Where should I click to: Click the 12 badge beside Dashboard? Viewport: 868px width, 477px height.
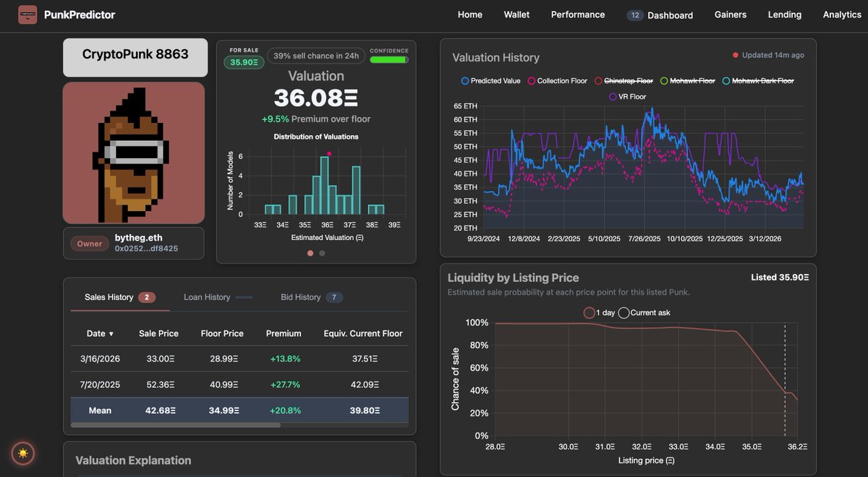635,15
